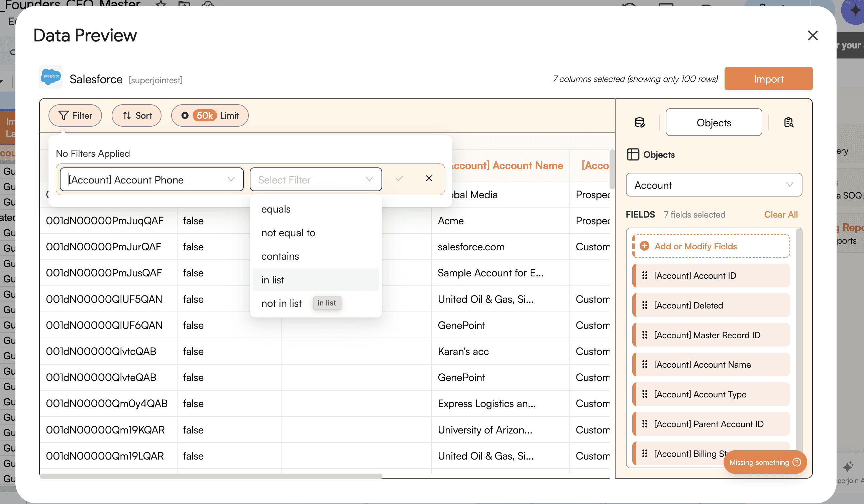Choose the contains filter option
The width and height of the screenshot is (864, 504).
316,256
